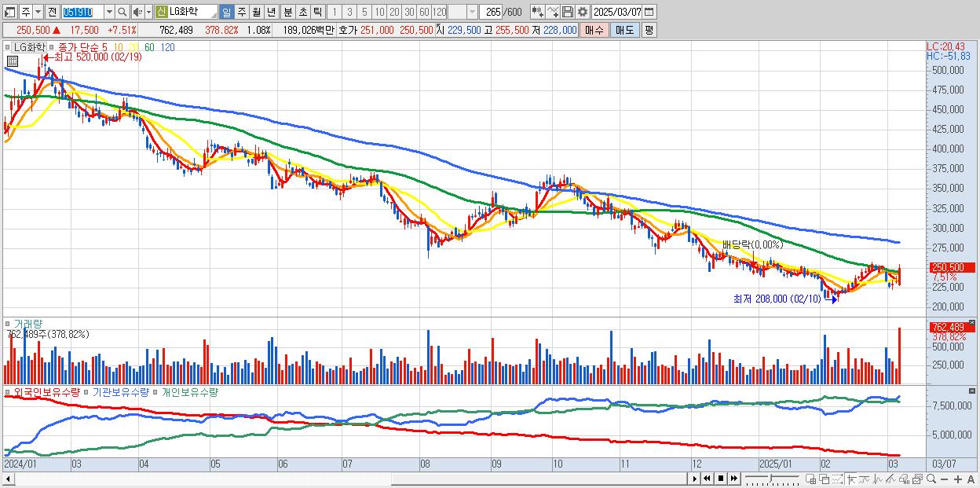This screenshot has width=980, height=488.
Task: Click the 거래량 volume panel label
Action: [27, 324]
